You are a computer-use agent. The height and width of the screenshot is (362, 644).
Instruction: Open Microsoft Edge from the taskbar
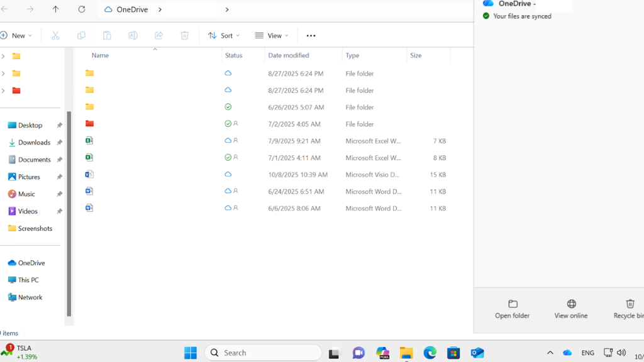coord(430,353)
